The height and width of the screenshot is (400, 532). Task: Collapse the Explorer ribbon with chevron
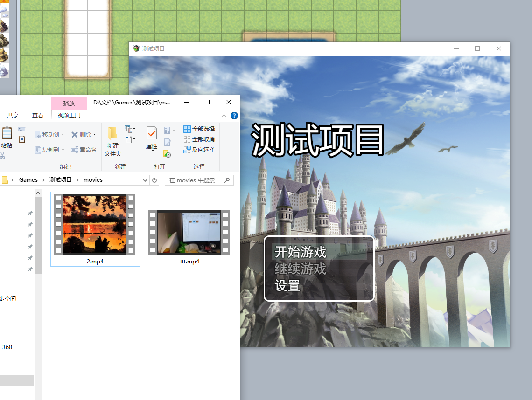coord(224,116)
